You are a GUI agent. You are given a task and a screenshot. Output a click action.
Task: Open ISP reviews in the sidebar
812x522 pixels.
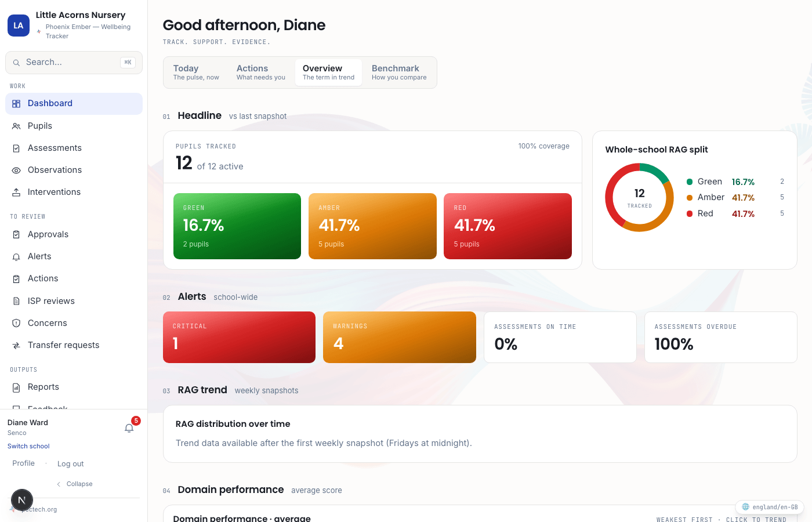[74, 301]
